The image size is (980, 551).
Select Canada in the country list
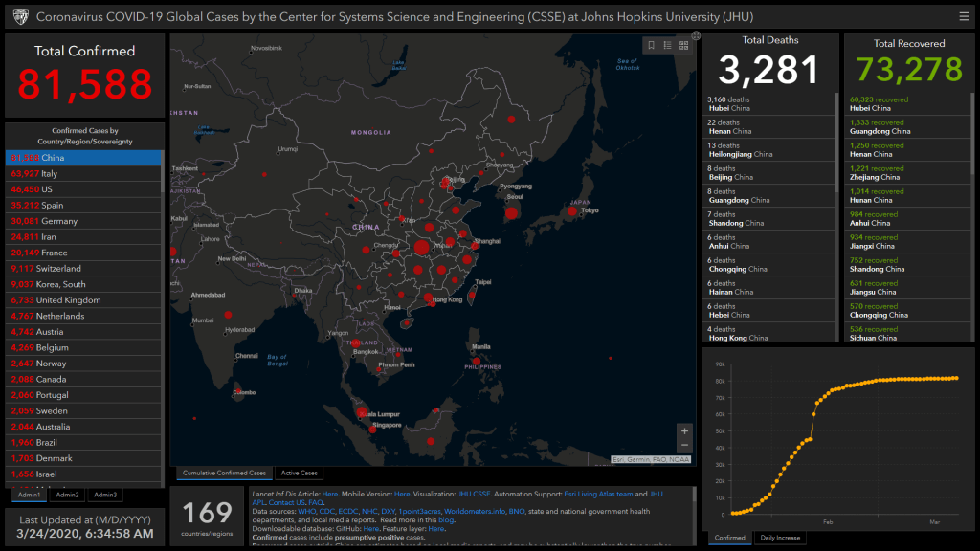point(83,379)
